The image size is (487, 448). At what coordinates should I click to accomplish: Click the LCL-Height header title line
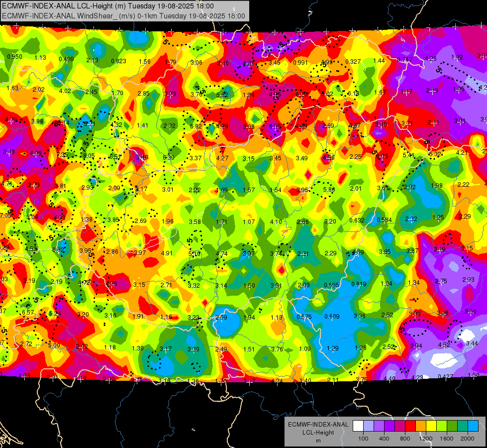click(108, 6)
